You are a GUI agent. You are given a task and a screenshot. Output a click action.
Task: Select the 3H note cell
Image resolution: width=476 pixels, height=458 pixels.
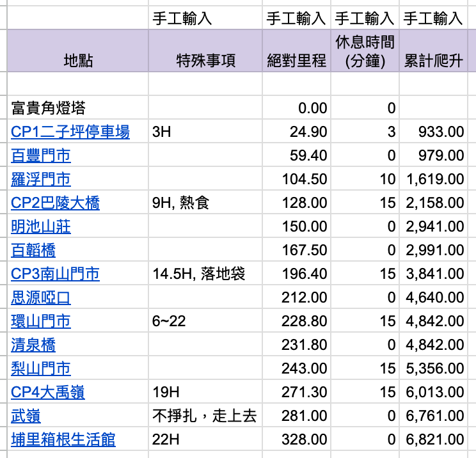205,131
